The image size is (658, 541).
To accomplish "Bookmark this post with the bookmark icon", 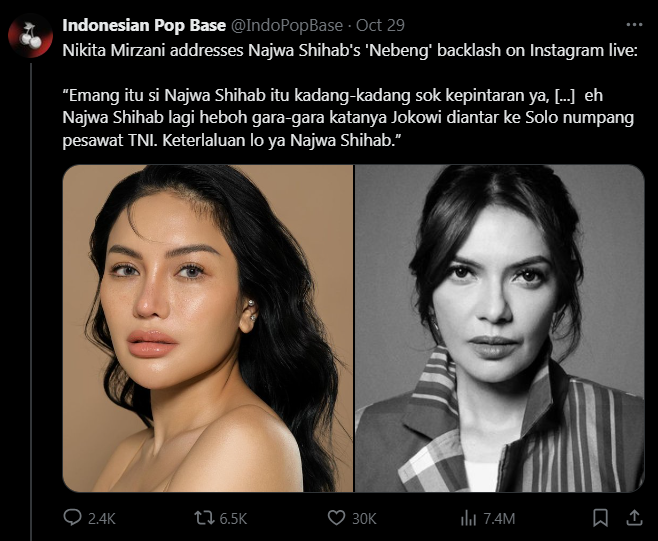I will pyautogui.click(x=601, y=518).
